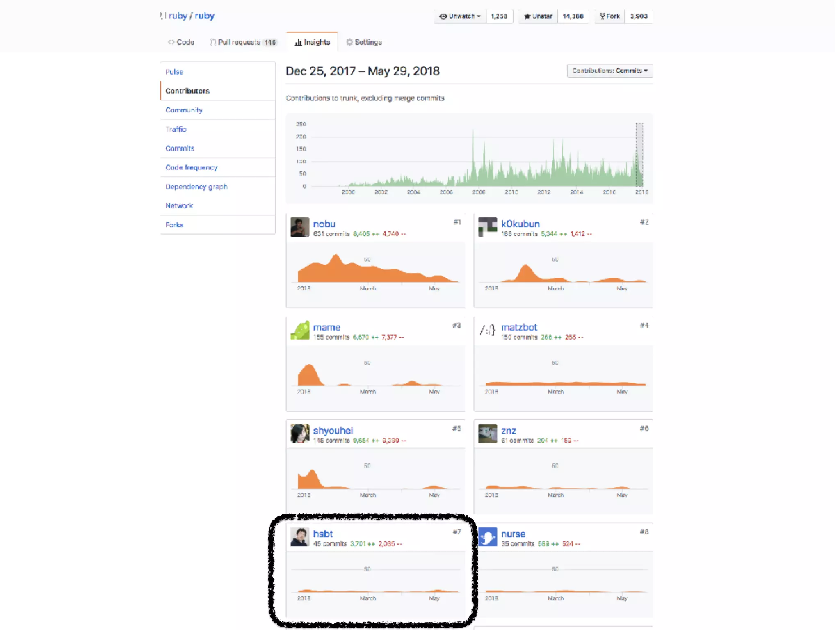Expand the Contributions: Commits dropdown

(x=609, y=71)
